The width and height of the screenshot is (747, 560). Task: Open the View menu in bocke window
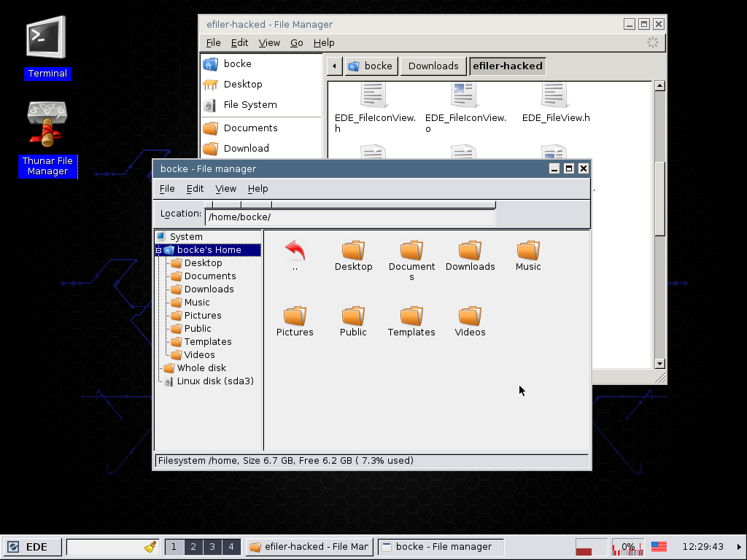pos(225,189)
